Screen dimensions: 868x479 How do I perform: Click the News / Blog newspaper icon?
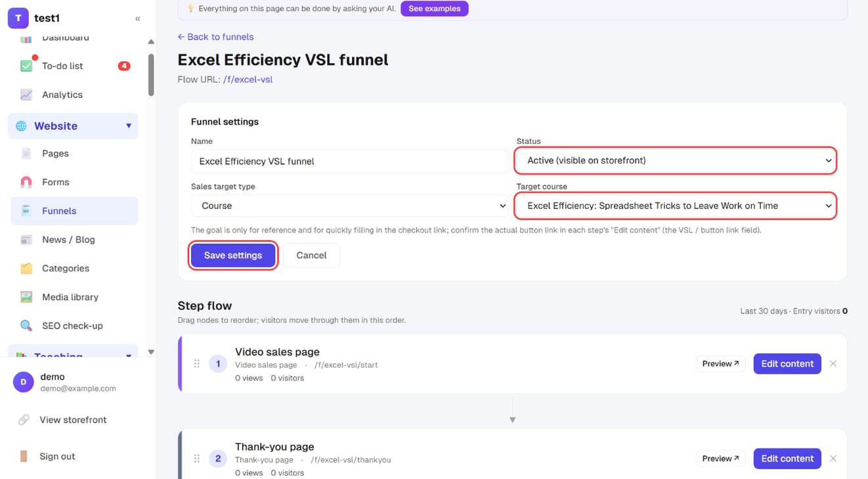click(x=26, y=239)
